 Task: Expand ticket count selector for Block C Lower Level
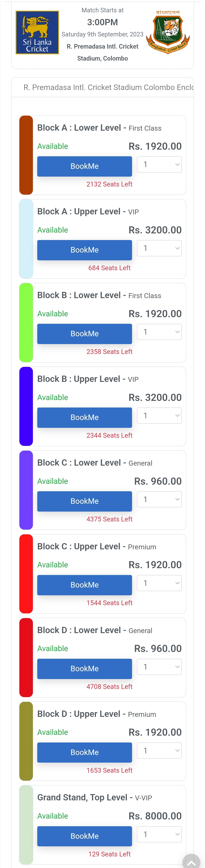[159, 499]
